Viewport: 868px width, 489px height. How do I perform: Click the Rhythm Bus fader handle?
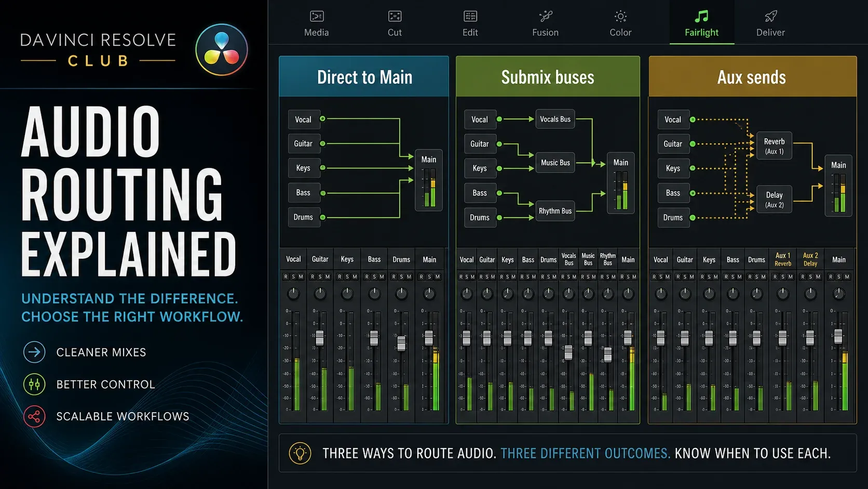608,354
